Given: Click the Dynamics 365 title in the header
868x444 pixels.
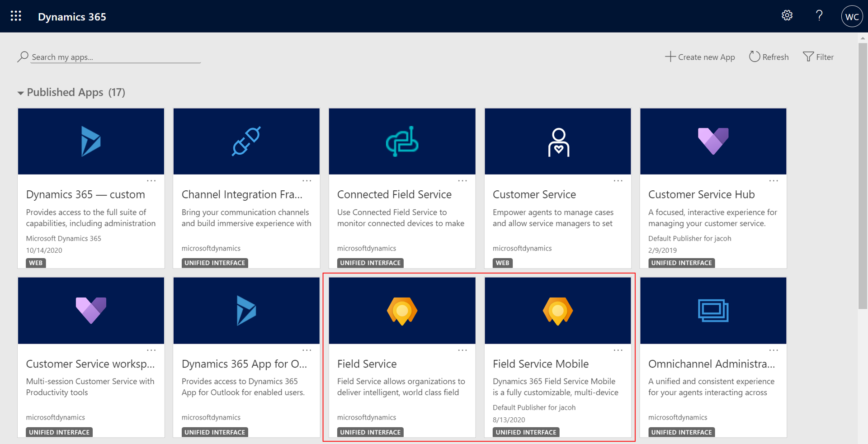Looking at the screenshot, I should point(72,16).
